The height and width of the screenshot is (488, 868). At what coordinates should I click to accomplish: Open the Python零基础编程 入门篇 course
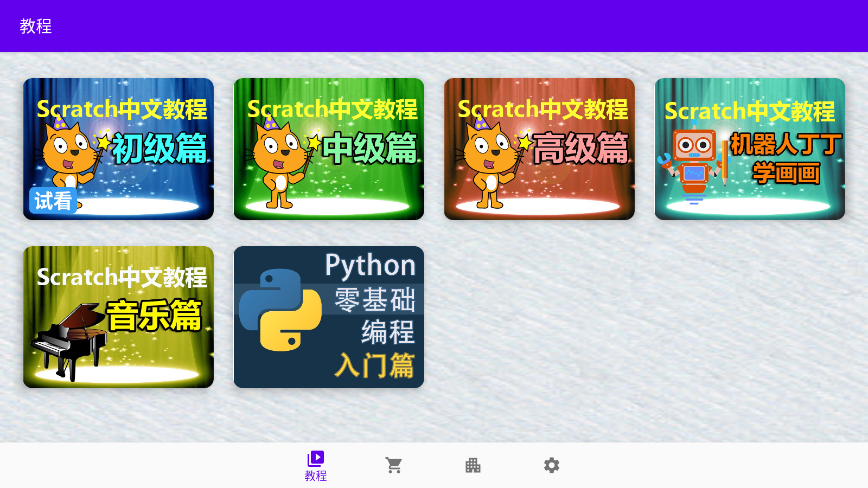point(328,317)
